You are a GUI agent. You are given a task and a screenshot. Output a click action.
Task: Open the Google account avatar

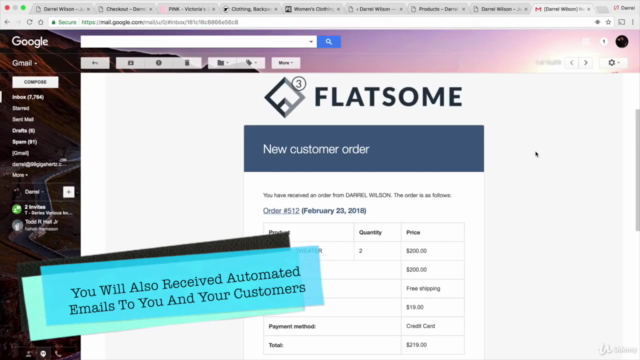(x=622, y=42)
